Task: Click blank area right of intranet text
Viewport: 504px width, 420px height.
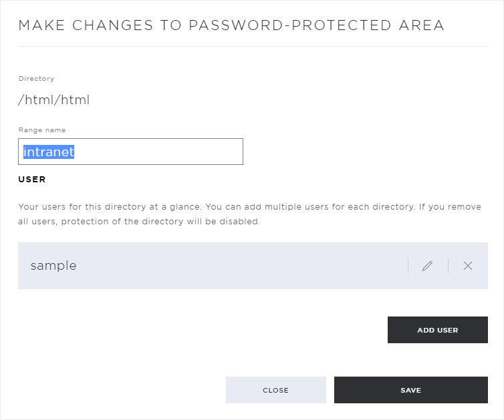Action: coord(158,152)
